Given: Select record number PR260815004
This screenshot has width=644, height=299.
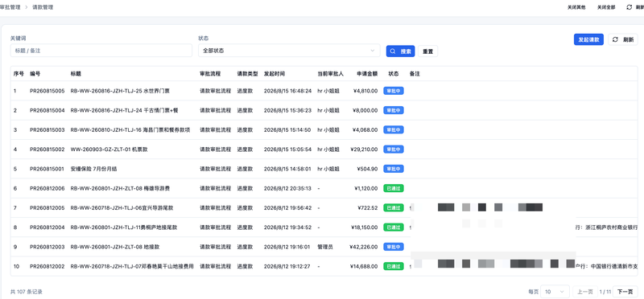Looking at the screenshot, I should [47, 110].
